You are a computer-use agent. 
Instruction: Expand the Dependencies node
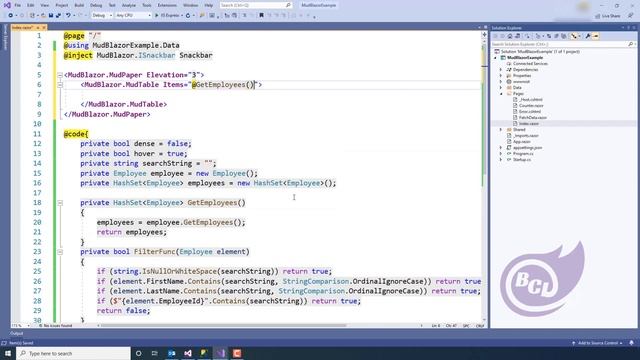[x=501, y=70]
